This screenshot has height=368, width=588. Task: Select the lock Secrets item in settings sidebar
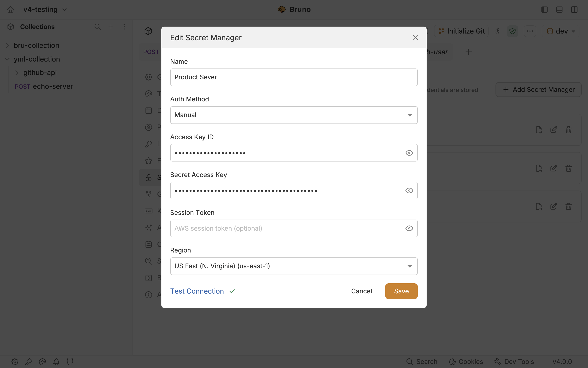[x=150, y=177]
